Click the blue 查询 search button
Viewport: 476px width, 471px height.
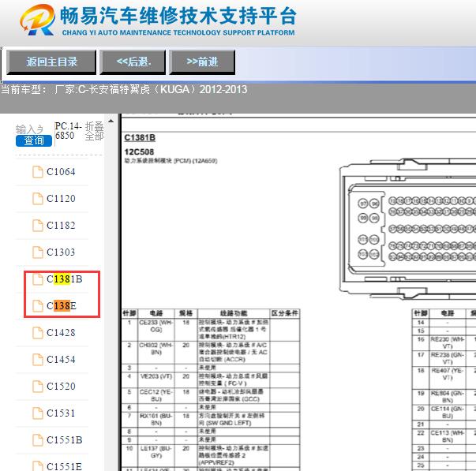click(x=34, y=140)
